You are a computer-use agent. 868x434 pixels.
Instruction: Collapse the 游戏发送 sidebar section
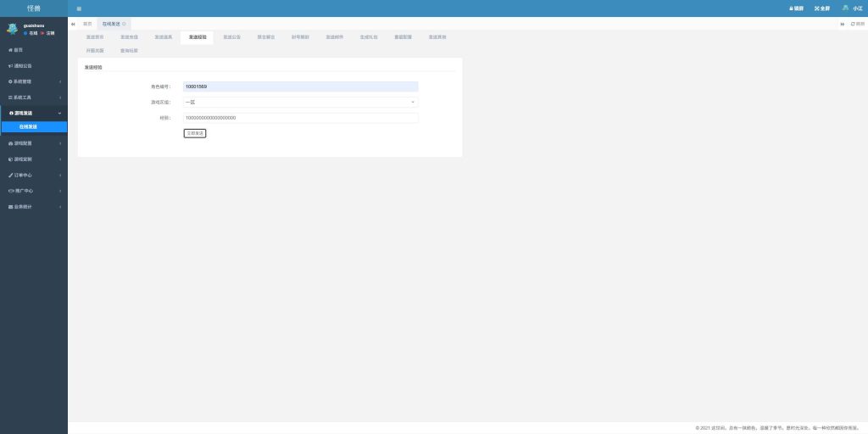(x=33, y=113)
